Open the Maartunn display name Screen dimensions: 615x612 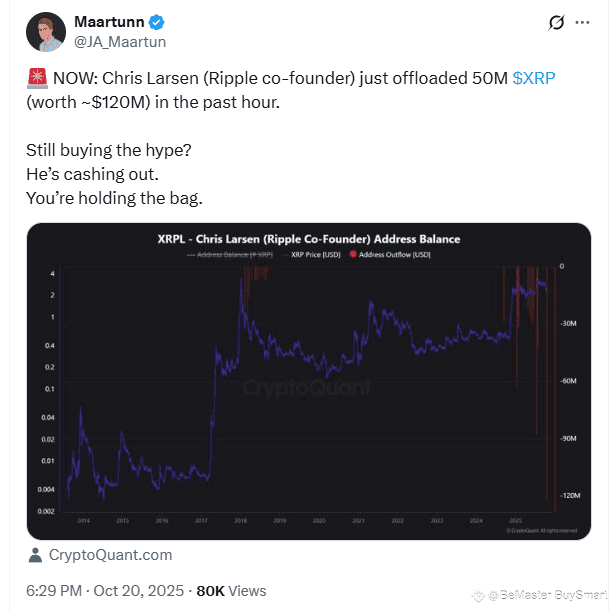coord(109,22)
